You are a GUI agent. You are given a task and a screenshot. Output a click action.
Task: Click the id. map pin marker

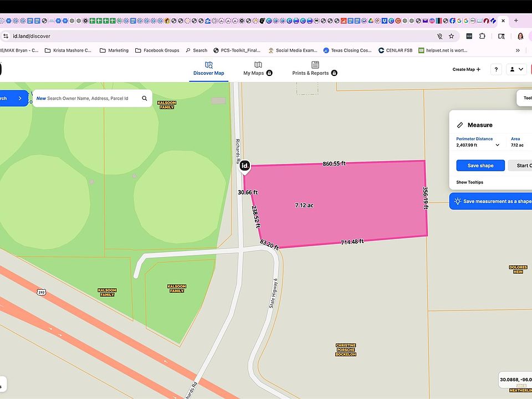(245, 166)
